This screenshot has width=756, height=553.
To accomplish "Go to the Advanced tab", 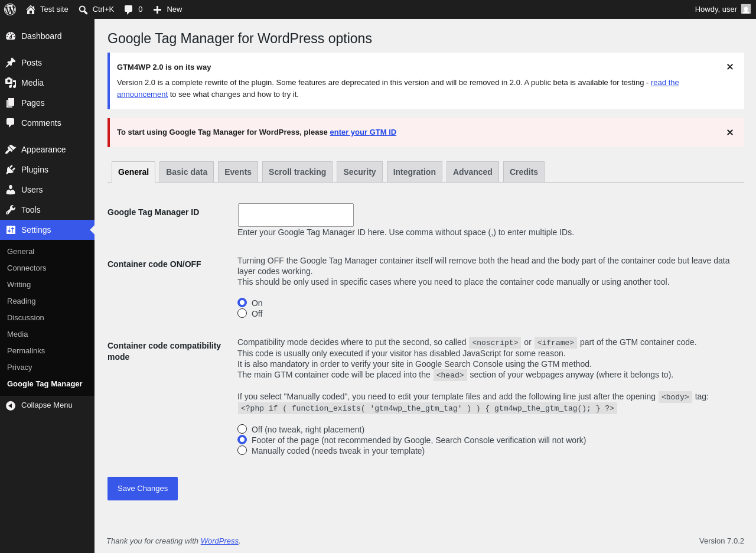I will [x=472, y=172].
